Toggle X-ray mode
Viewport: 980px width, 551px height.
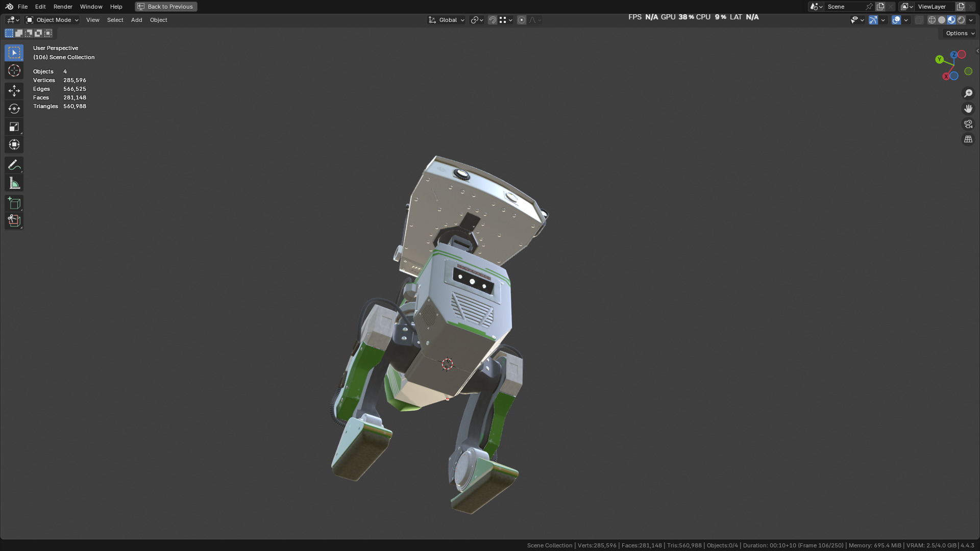(x=919, y=20)
